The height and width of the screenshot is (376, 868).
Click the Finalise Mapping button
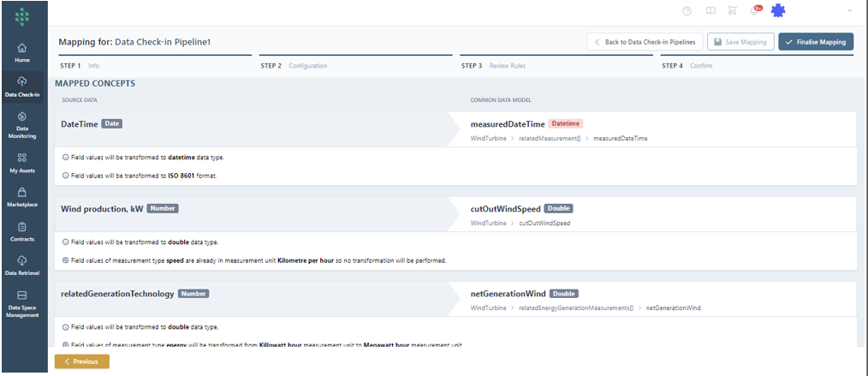tap(815, 42)
